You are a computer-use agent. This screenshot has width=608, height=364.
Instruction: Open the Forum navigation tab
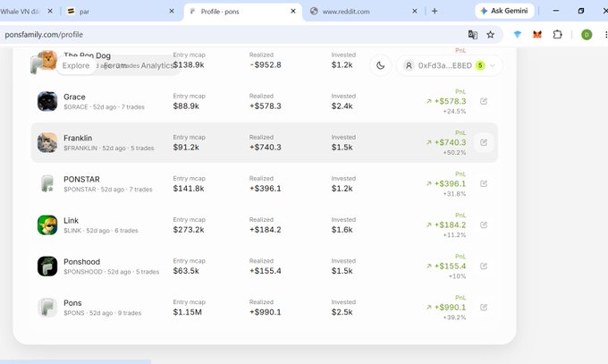point(115,65)
